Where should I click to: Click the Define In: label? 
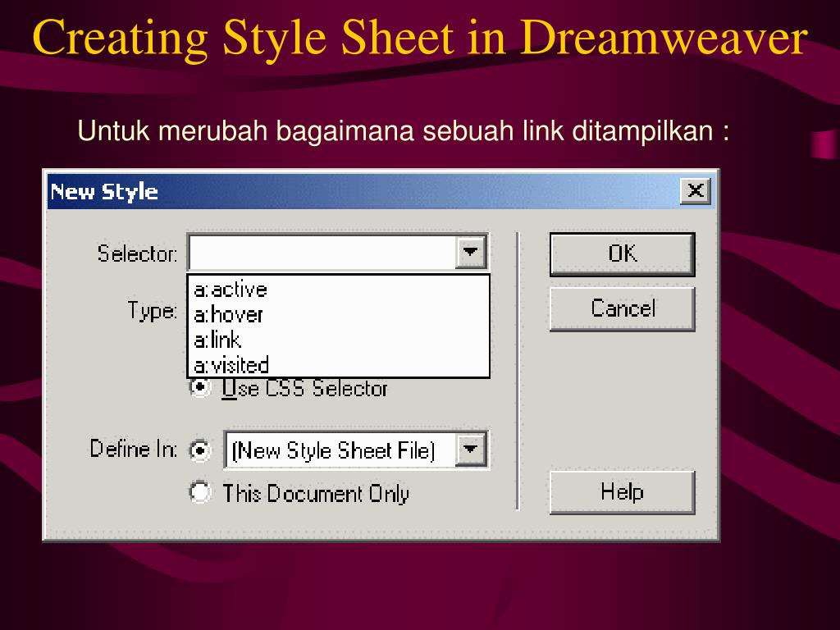click(134, 449)
